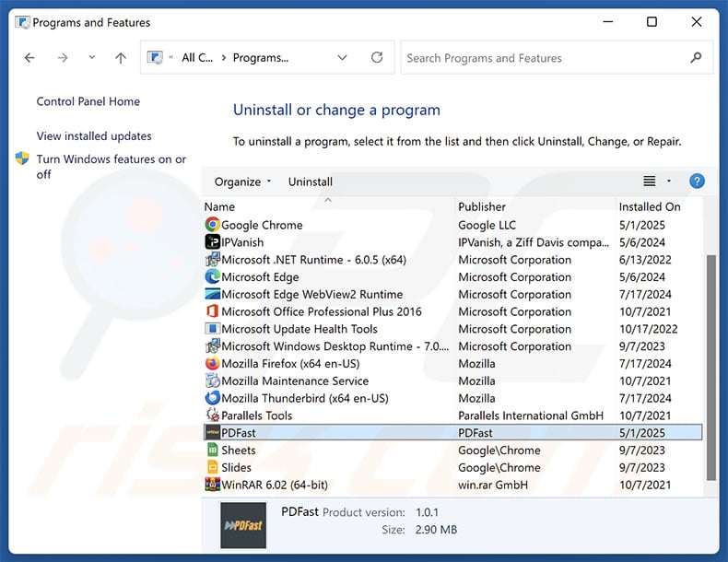Click the Windows Desktop Runtime icon
This screenshot has height=562, width=728.
click(212, 345)
